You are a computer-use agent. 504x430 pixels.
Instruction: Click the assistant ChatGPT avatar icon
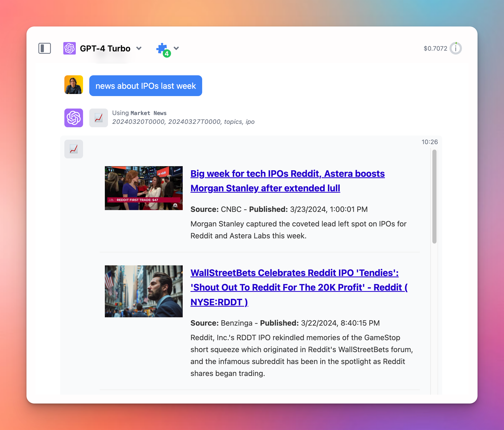[74, 118]
